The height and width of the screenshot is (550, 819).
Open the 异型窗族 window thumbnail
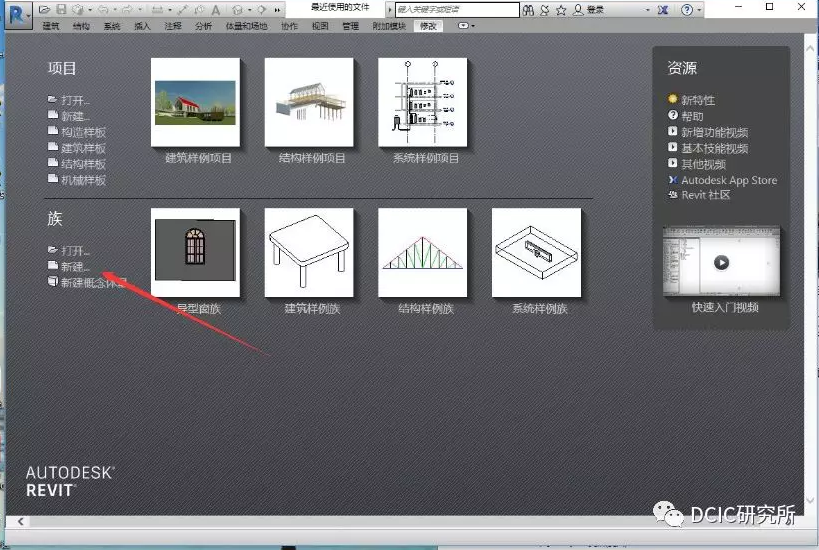(195, 253)
